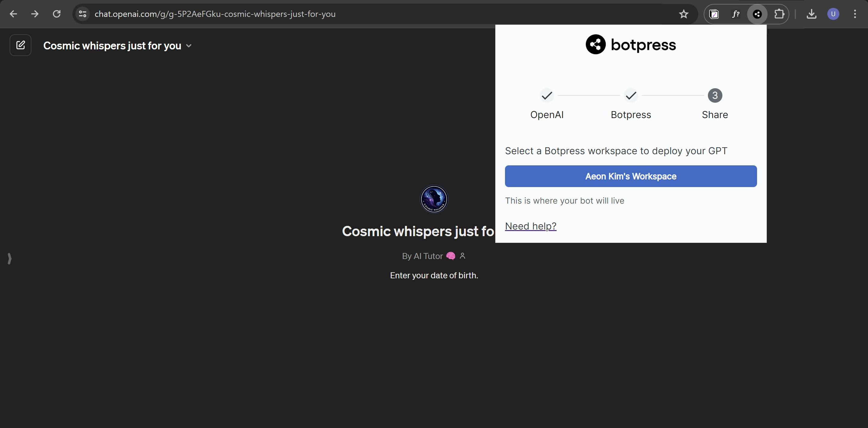868x428 pixels.
Task: Expand the collapsed sidebar handle
Action: point(9,258)
